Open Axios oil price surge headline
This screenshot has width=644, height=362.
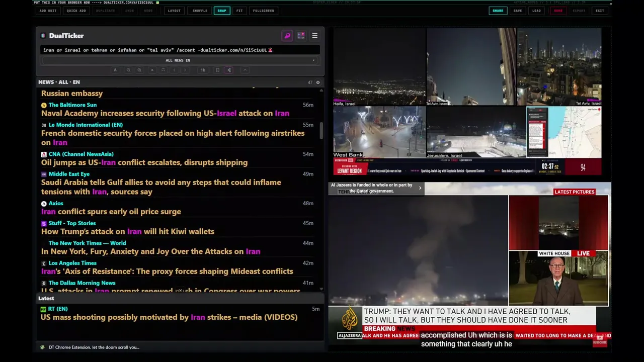click(111, 212)
